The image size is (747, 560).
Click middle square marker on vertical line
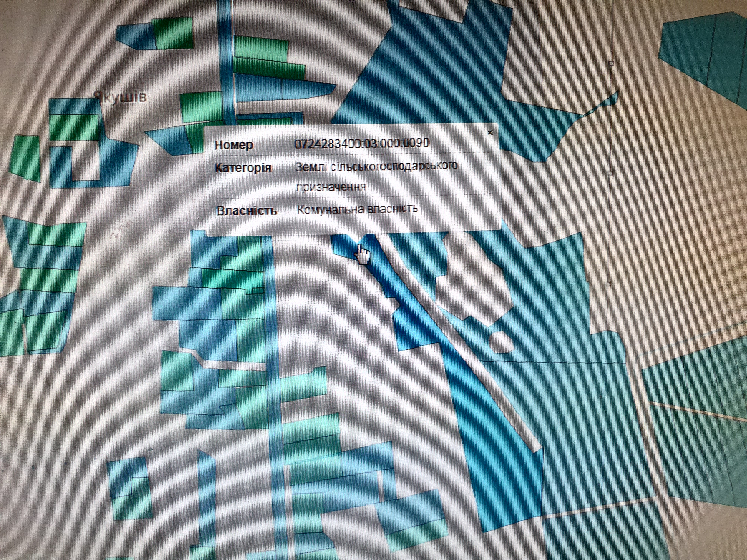pyautogui.click(x=610, y=173)
